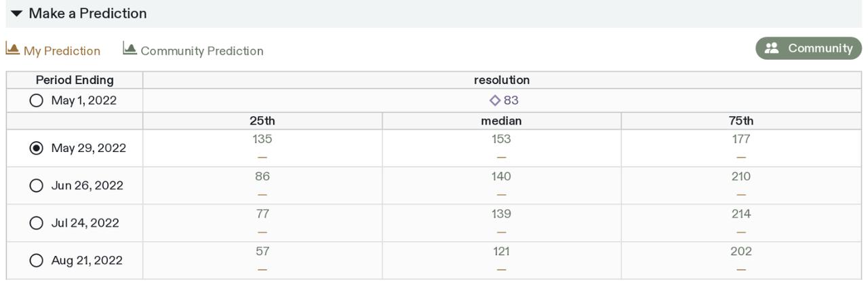Select the May 29, 2022 radio button

tap(36, 148)
